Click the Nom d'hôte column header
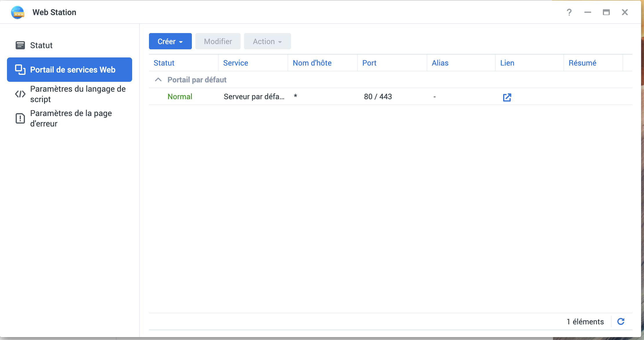This screenshot has width=644, height=340. click(312, 63)
